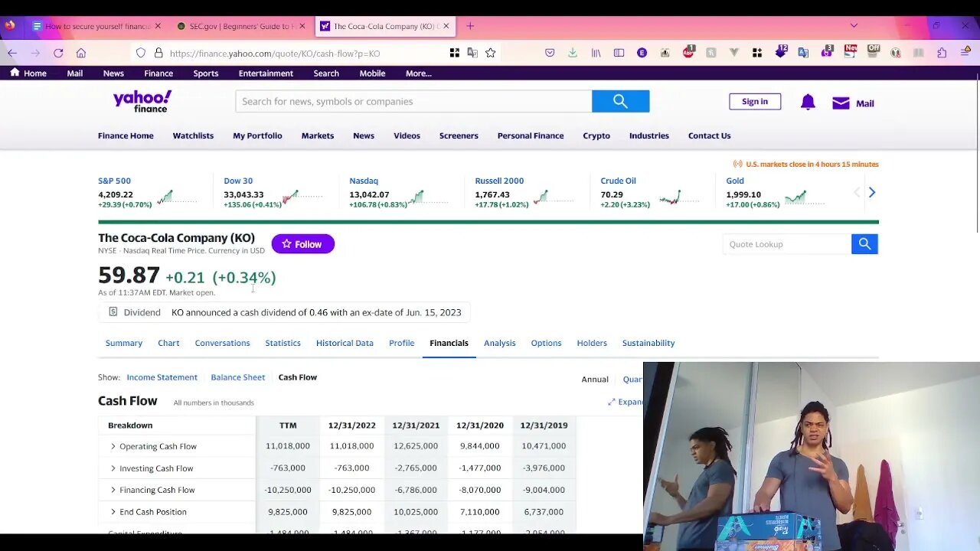Open the browser home page icon
980x551 pixels.
click(81, 53)
